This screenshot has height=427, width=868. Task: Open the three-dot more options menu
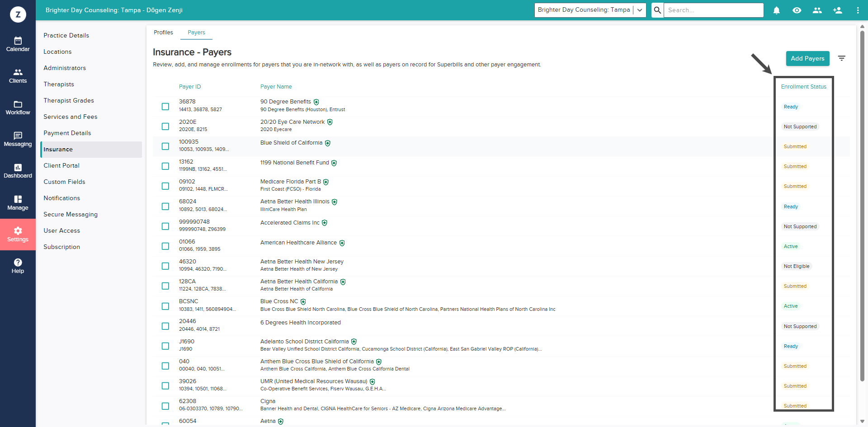(x=858, y=10)
